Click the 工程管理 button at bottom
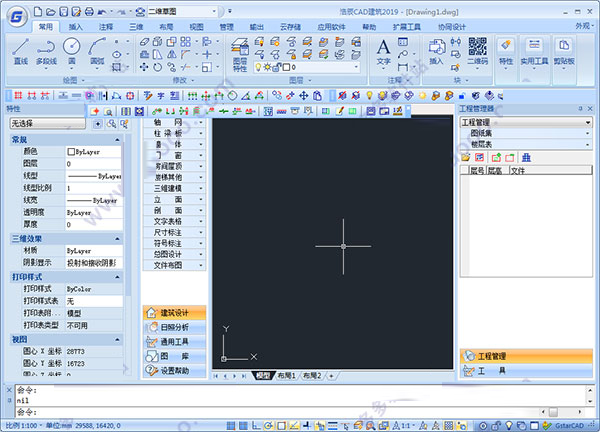Viewport: 600px width, 432px height. pos(526,356)
